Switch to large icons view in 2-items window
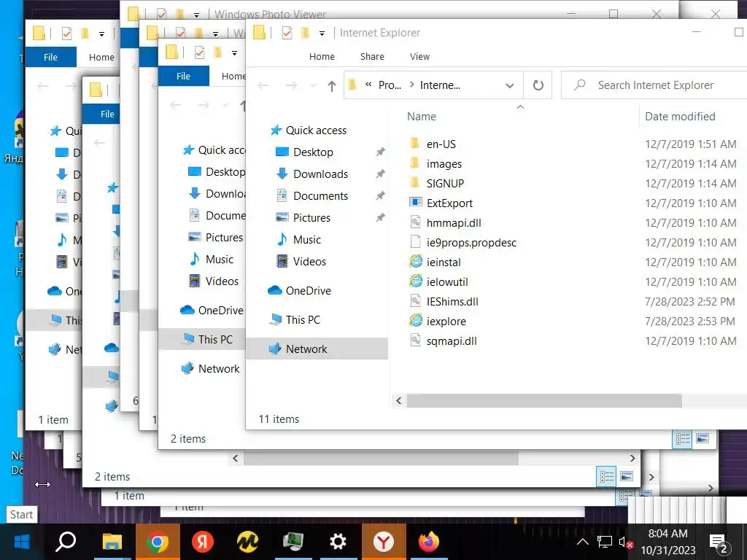Viewport: 747px width, 560px height. (703, 438)
